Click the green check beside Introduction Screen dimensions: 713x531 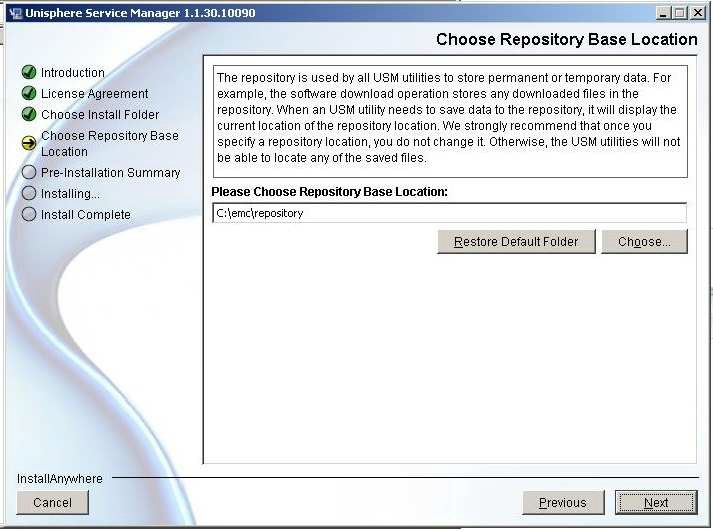[x=29, y=72]
